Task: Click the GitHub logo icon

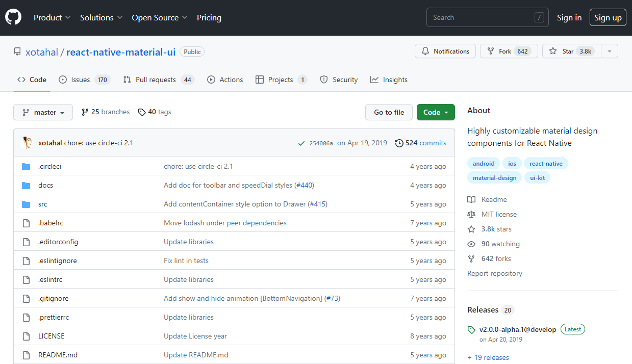Action: 13,17
